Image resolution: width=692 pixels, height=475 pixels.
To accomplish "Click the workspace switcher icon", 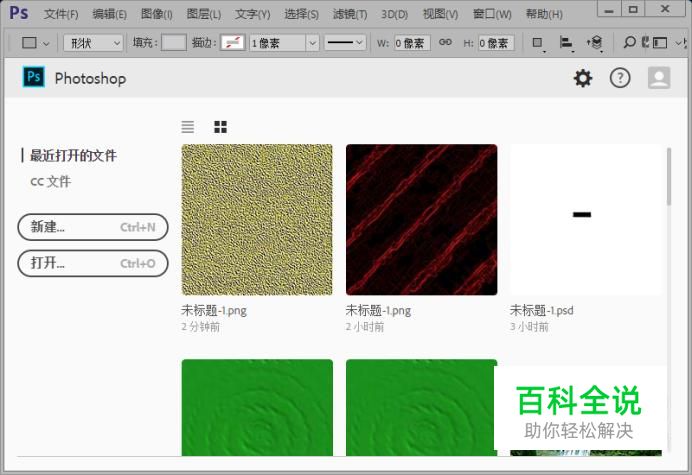I will point(659,43).
